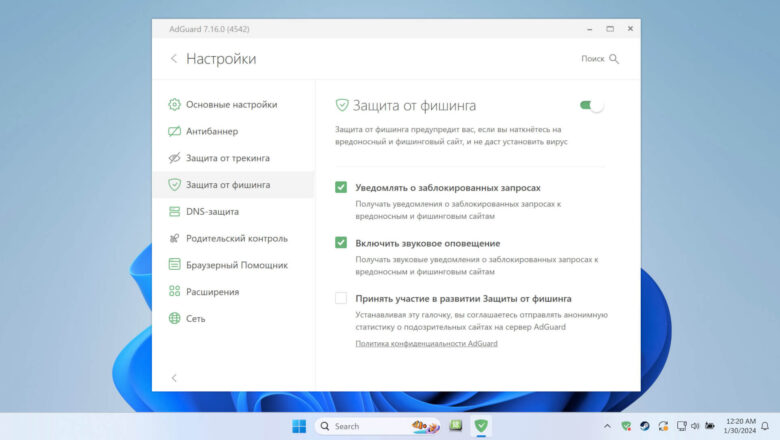This screenshot has width=780, height=440.
Task: Click the battery icon in the tray
Action: click(x=710, y=426)
